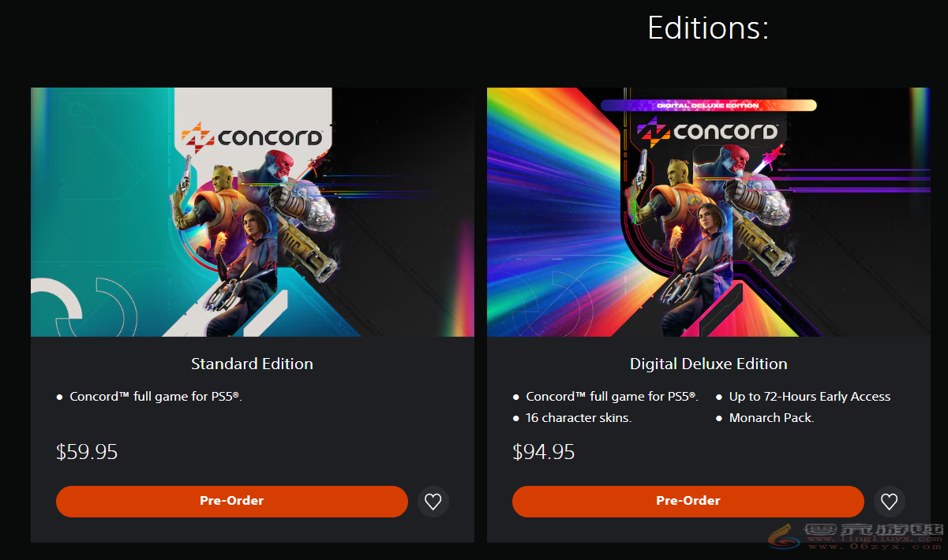Viewport: 948px width, 560px height.
Task: Add Standard Edition to wishlist via heart icon
Action: coord(433,502)
